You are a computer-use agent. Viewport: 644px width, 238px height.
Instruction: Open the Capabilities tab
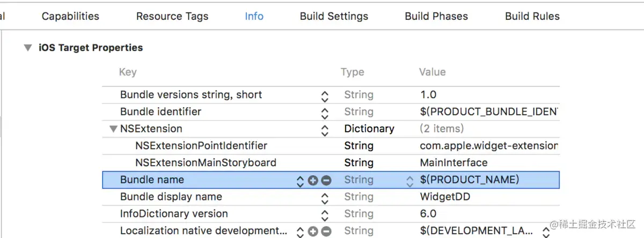pyautogui.click(x=70, y=16)
